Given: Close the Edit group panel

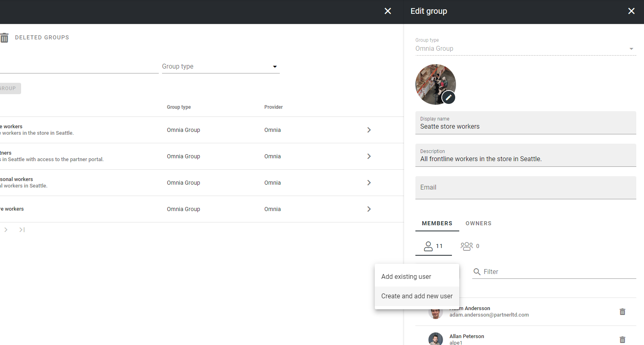Looking at the screenshot, I should pos(631,11).
